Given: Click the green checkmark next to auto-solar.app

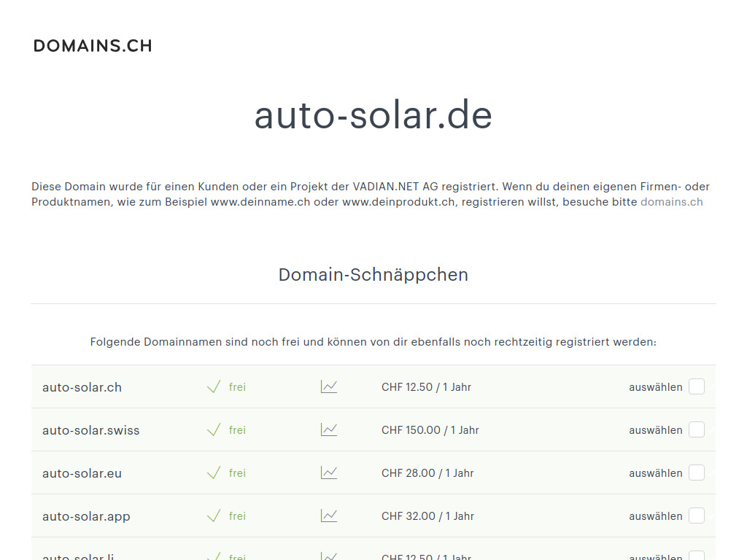Looking at the screenshot, I should click(x=214, y=516).
